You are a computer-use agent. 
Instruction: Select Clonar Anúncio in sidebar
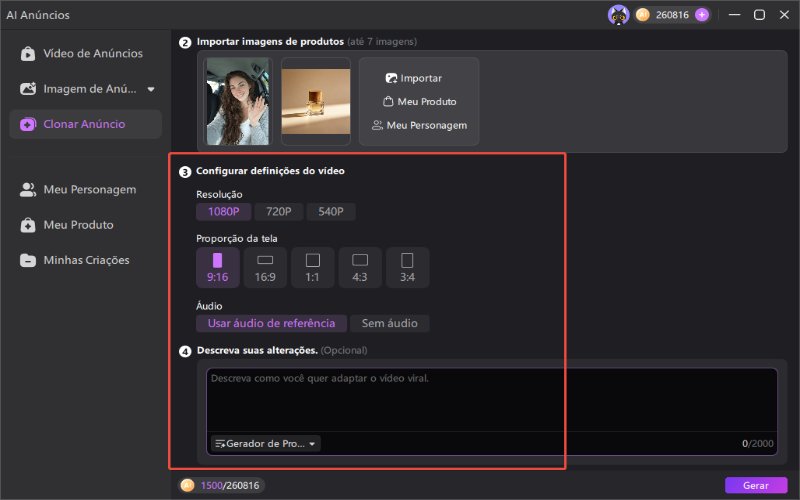(86, 124)
